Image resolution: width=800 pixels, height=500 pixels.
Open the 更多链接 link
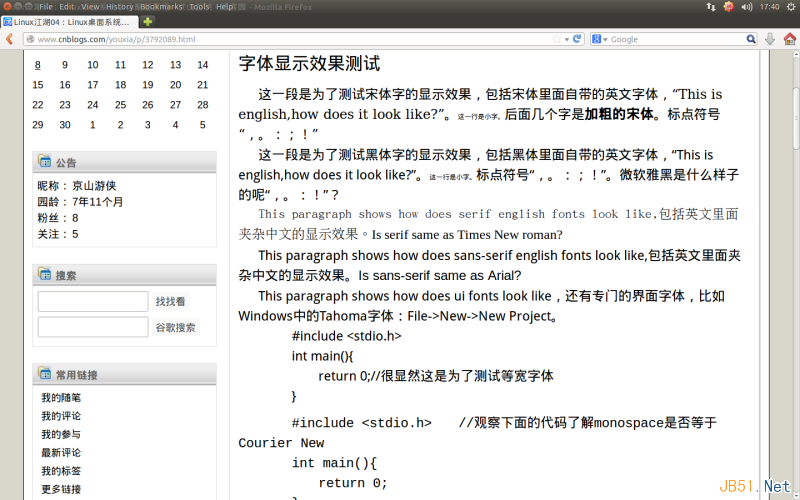click(61, 489)
